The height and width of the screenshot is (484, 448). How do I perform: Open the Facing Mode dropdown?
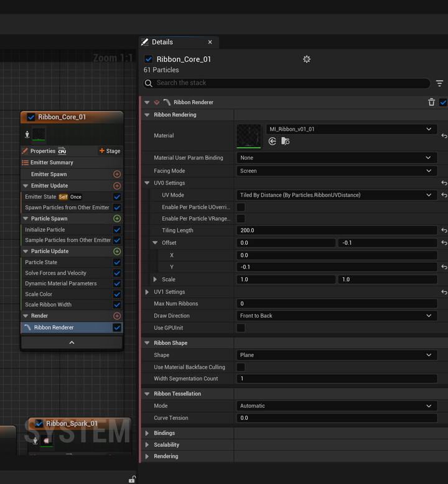337,171
